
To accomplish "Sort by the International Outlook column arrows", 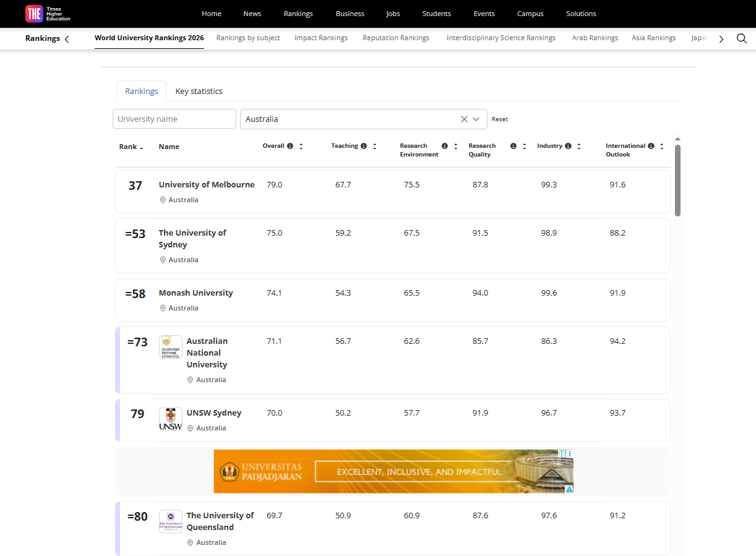I will click(x=661, y=147).
